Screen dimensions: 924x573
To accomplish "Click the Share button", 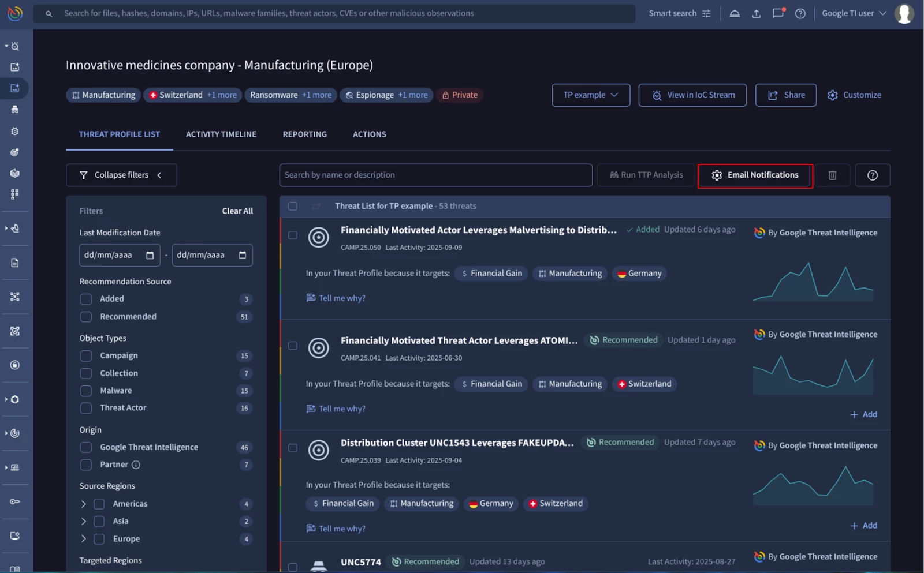I will pyautogui.click(x=785, y=95).
